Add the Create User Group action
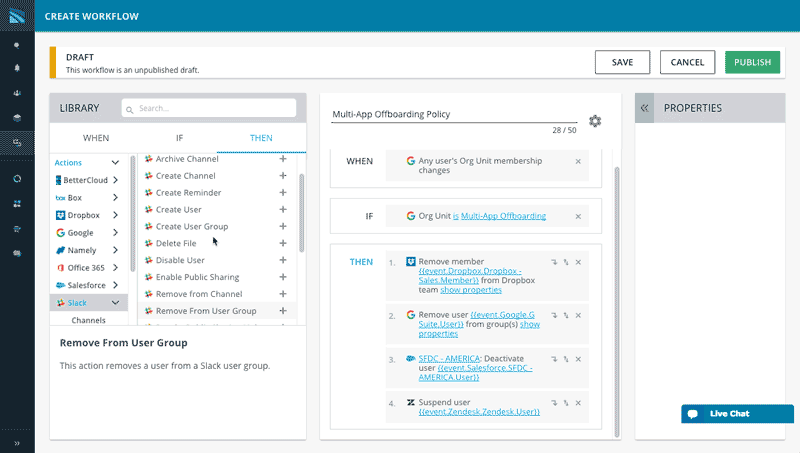 pos(283,226)
